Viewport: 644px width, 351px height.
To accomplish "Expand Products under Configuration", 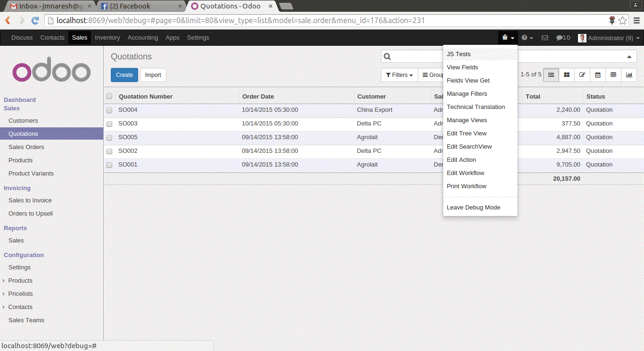I will click(x=20, y=280).
